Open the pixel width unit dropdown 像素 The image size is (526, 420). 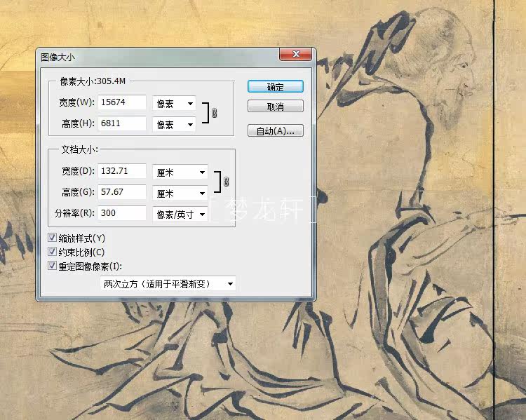coord(174,104)
